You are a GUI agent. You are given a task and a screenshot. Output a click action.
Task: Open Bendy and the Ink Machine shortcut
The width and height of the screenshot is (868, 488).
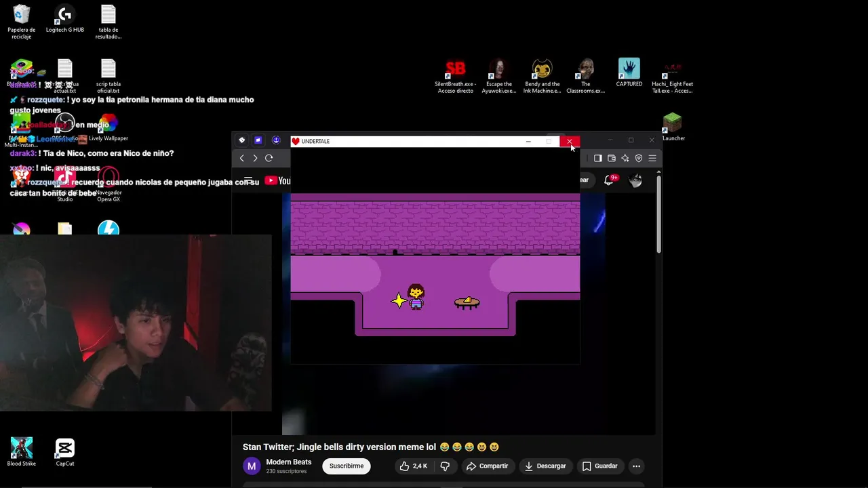pos(542,77)
